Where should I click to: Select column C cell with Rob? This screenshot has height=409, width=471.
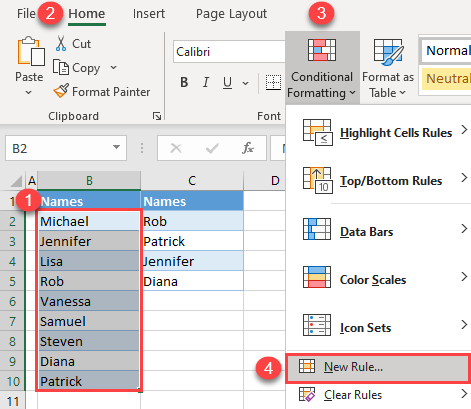192,221
